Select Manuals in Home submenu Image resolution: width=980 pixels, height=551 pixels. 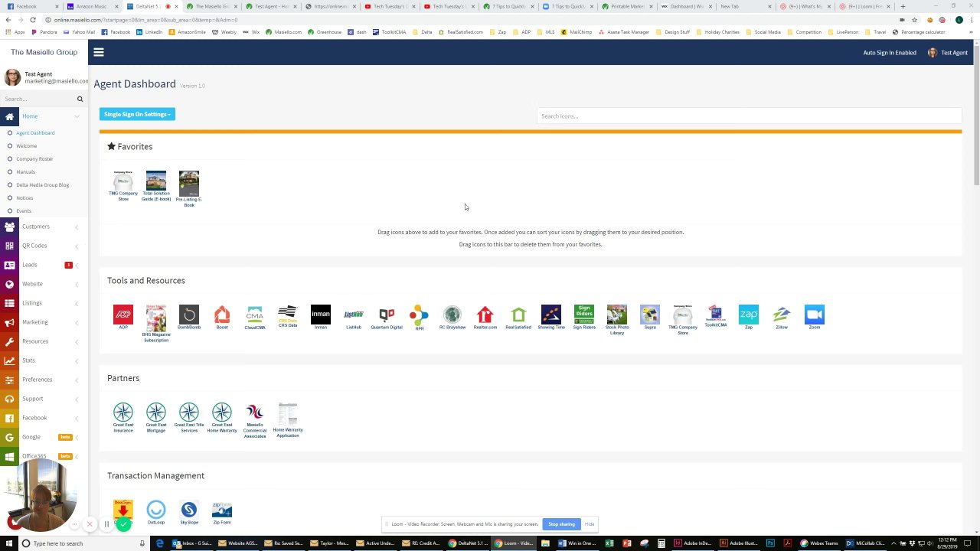[x=26, y=171]
